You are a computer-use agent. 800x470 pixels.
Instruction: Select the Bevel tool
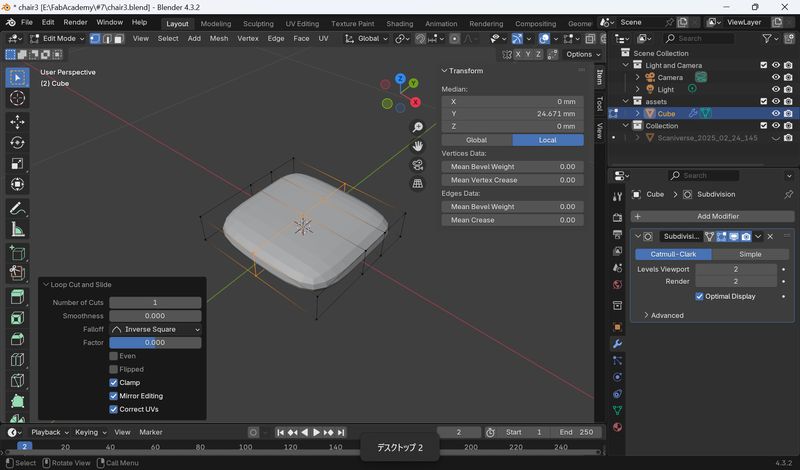17,339
